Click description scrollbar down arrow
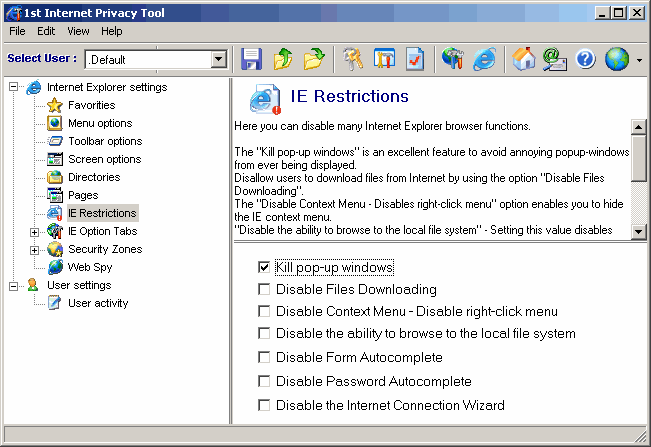Screen dimensions: 651x447 pyautogui.click(x=638, y=232)
